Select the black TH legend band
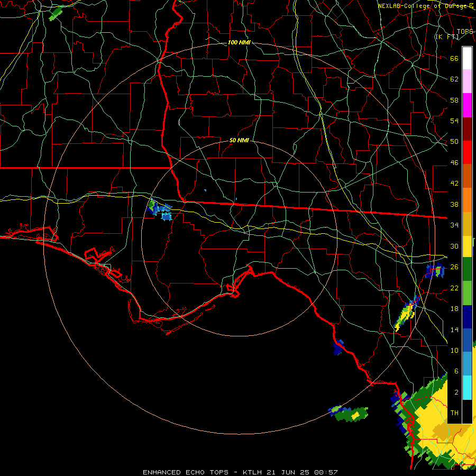Image resolution: width=476 pixels, height=476 pixels. tap(467, 411)
